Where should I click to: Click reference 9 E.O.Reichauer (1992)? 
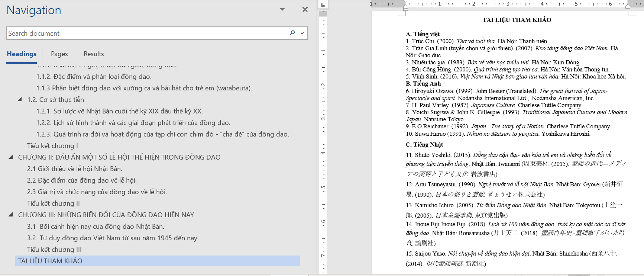coord(509,126)
